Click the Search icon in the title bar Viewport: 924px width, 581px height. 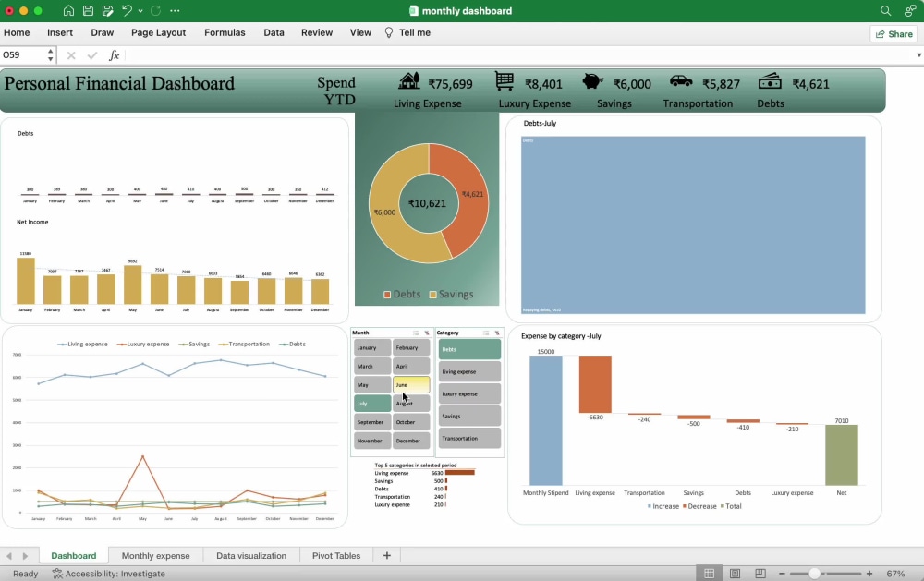point(884,10)
